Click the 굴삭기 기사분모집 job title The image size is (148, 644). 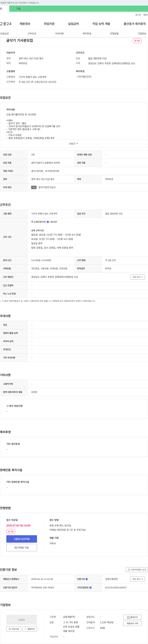pyautogui.click(x=19, y=40)
